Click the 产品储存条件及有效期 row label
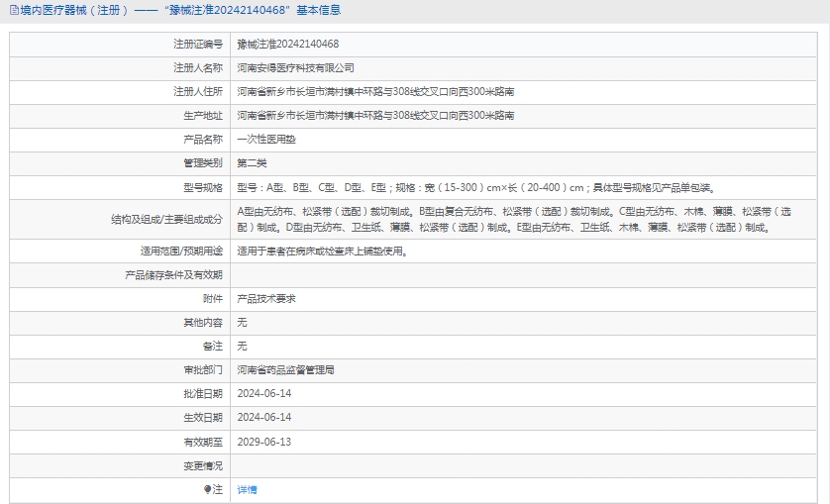The width and height of the screenshot is (830, 504). point(173,274)
